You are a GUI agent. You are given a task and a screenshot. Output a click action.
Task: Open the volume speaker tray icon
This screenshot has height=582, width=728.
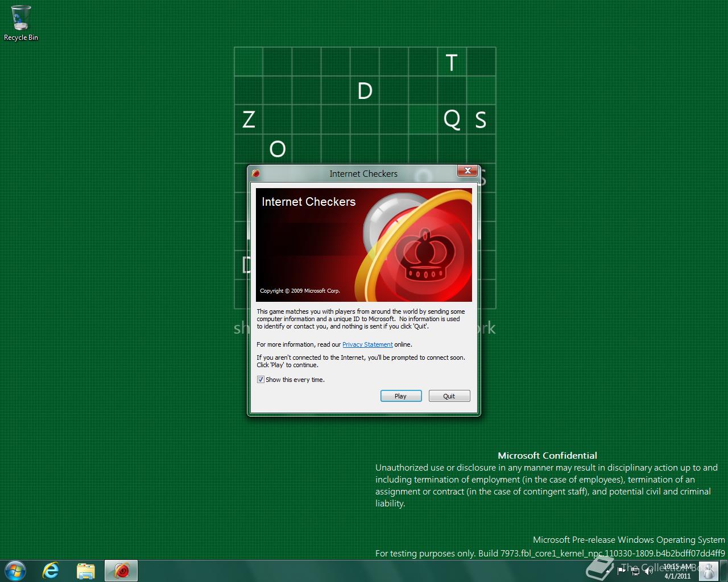(648, 571)
